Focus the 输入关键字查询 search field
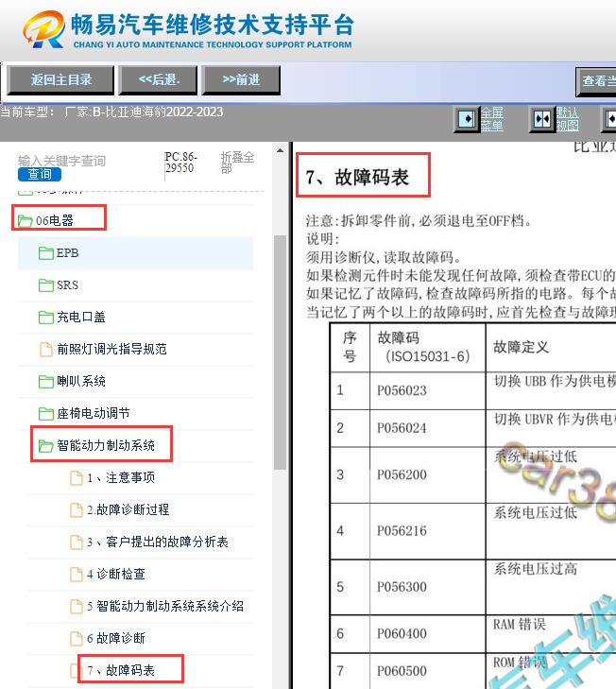The width and height of the screenshot is (616, 689). pyautogui.click(x=61, y=161)
